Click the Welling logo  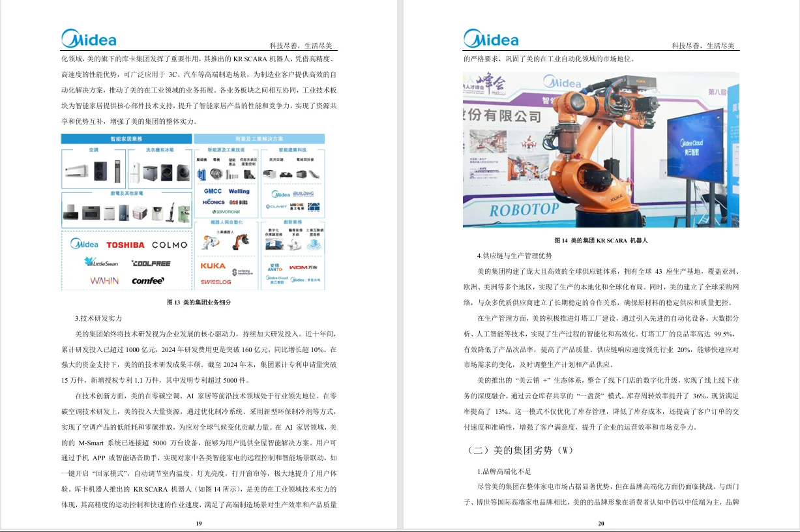pyautogui.click(x=239, y=191)
